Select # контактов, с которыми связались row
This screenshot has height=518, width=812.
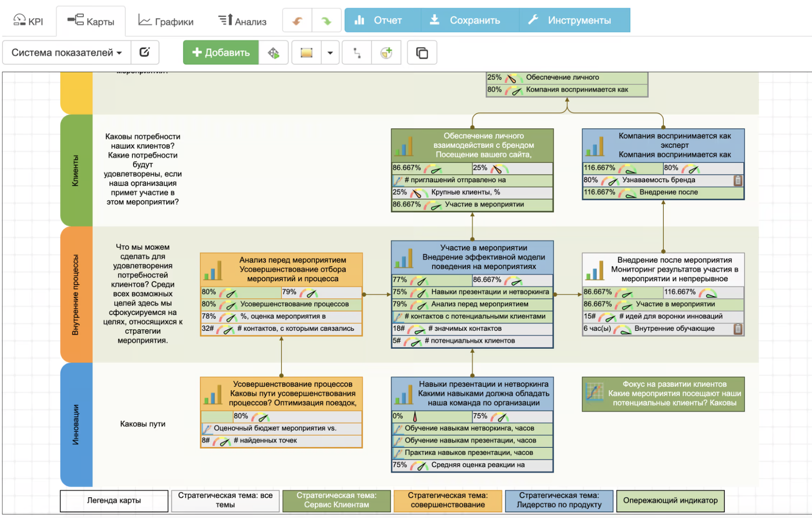(x=281, y=329)
